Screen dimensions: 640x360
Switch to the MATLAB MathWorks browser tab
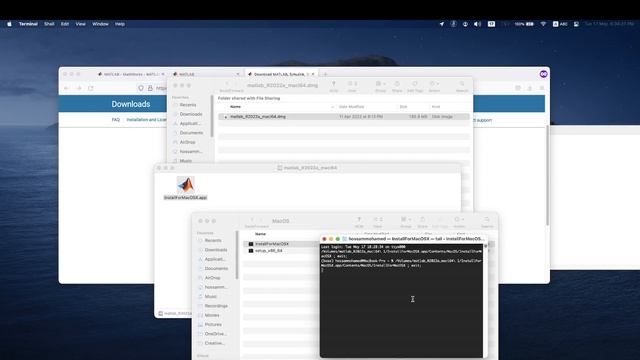(131, 74)
